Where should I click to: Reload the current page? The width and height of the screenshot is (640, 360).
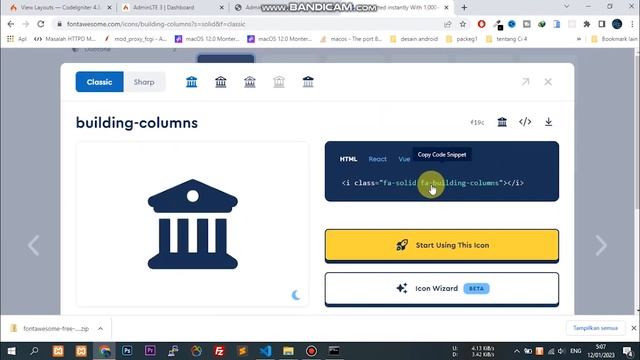coord(41,24)
